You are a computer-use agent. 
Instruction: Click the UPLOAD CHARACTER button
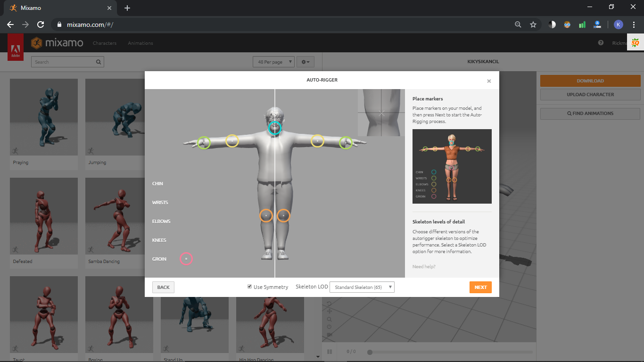(590, 94)
